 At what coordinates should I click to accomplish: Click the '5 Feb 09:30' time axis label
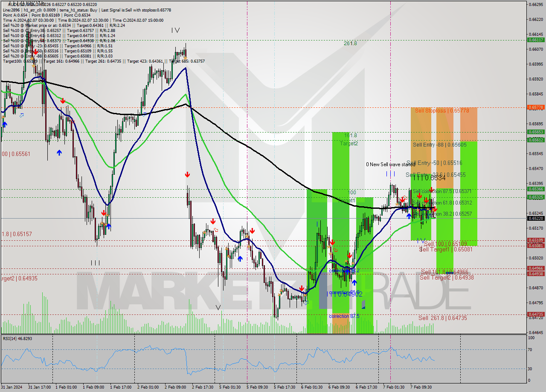pyautogui.click(x=257, y=387)
